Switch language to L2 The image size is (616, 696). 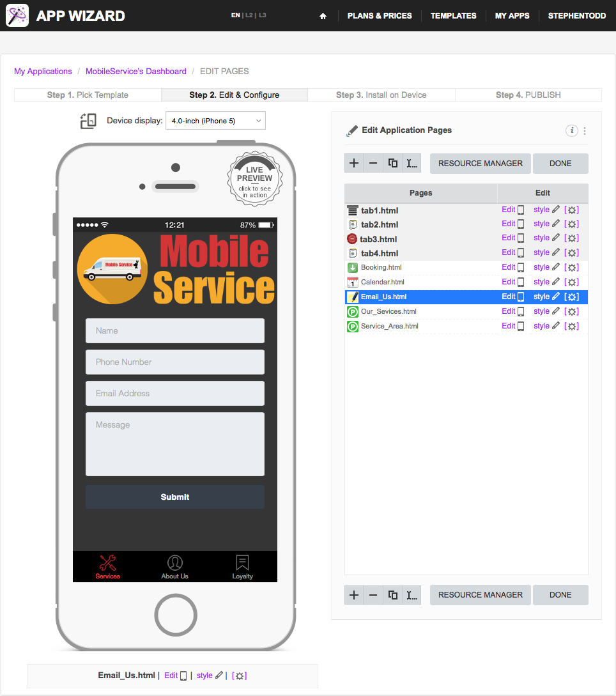point(249,15)
